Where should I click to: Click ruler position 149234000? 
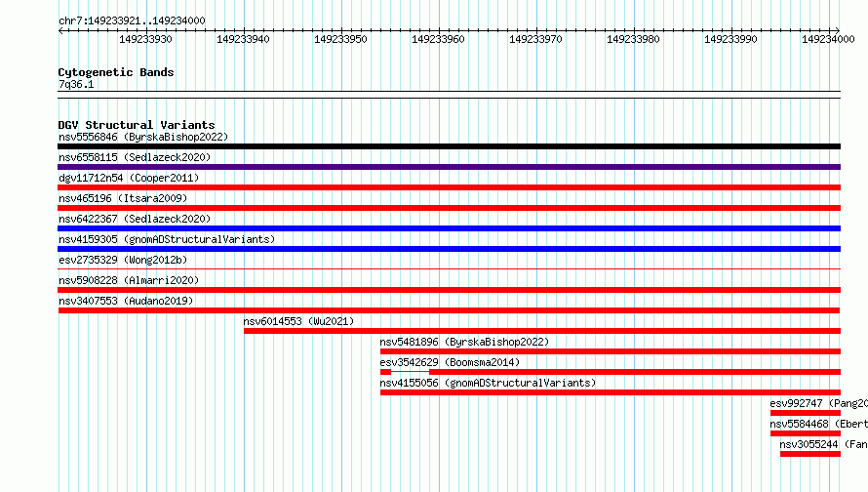tap(828, 39)
